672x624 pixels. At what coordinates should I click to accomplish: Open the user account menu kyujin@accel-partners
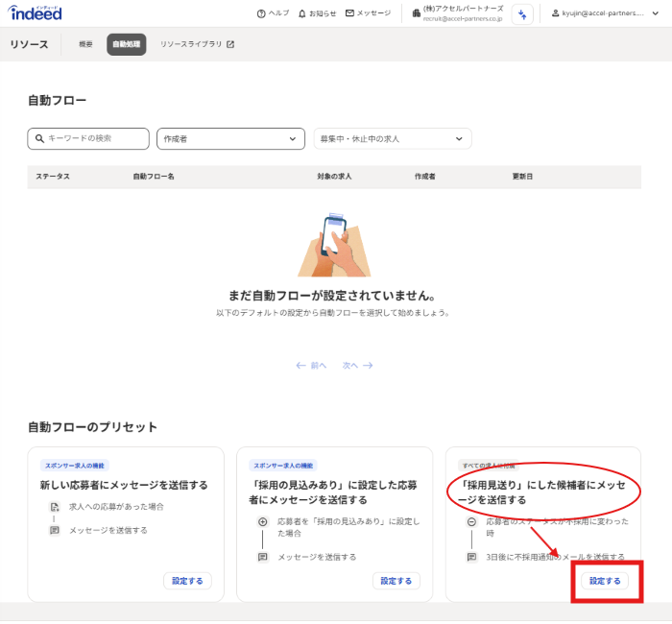click(x=604, y=13)
